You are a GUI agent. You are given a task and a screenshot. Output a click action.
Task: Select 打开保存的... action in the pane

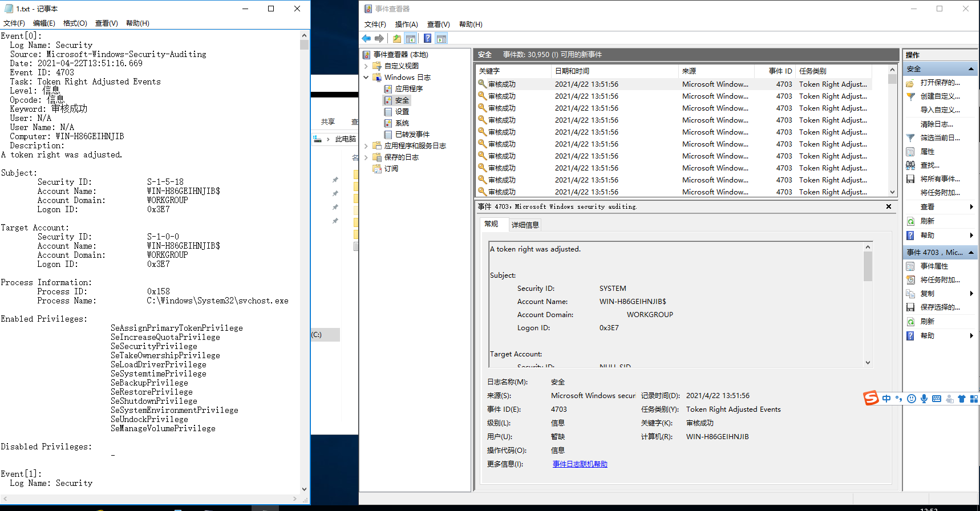(940, 83)
